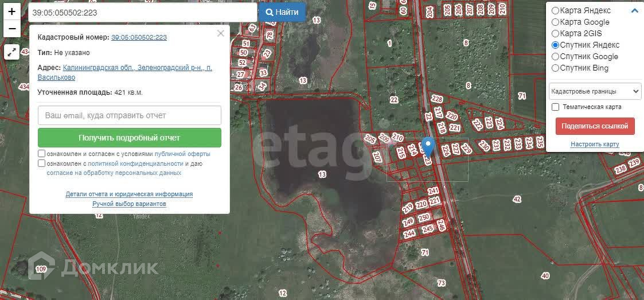Focus the cadastral number search field
Screen dimensions: 644x300
tap(143, 13)
